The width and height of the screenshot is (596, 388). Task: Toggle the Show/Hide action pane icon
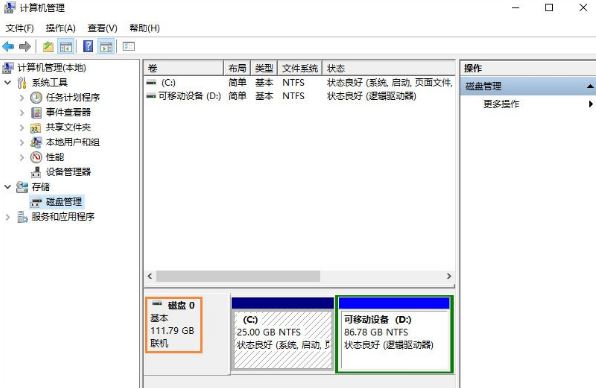[106, 47]
